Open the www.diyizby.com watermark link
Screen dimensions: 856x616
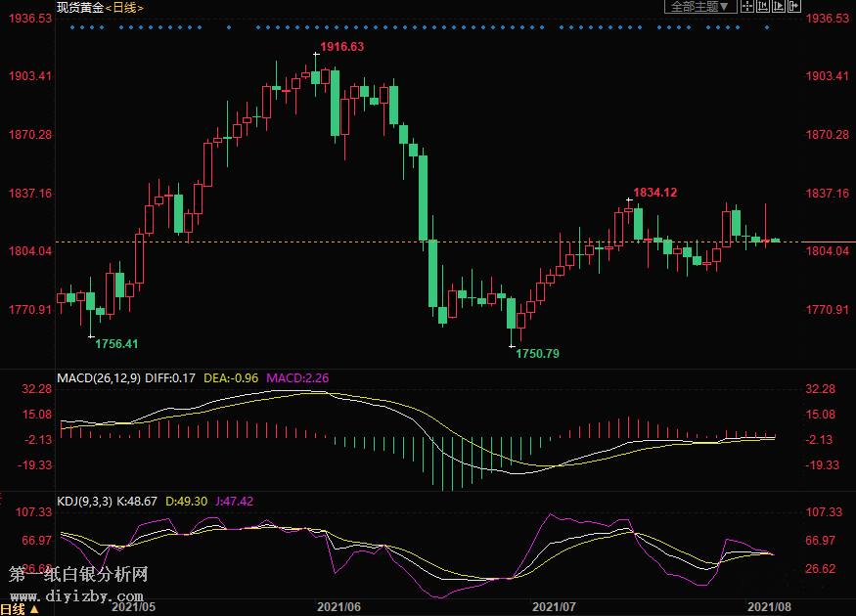click(x=78, y=594)
